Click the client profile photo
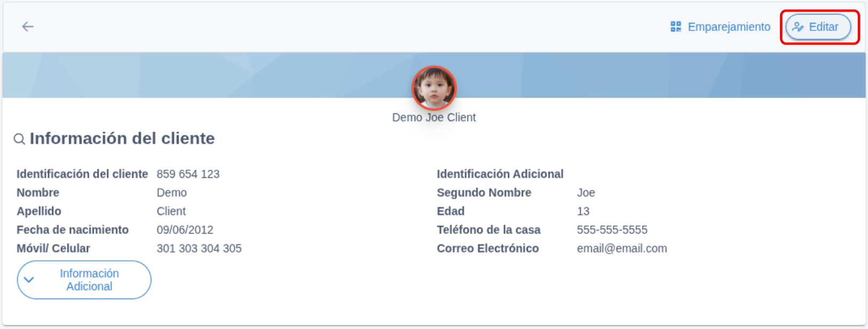 click(434, 88)
